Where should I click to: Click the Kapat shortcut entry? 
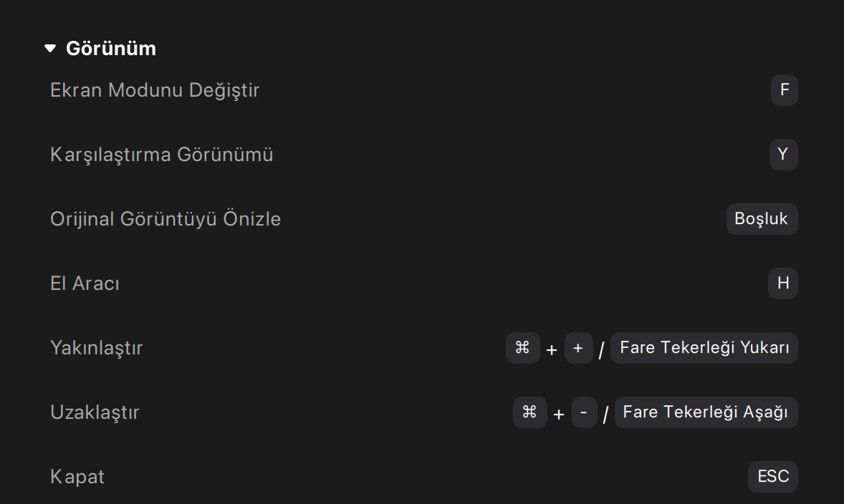coord(77,476)
